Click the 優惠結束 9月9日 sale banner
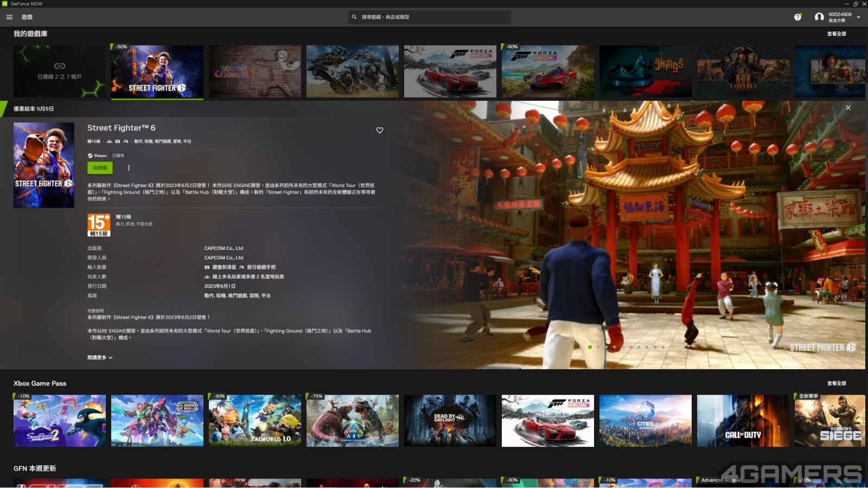This screenshot has height=488, width=868. [x=34, y=109]
